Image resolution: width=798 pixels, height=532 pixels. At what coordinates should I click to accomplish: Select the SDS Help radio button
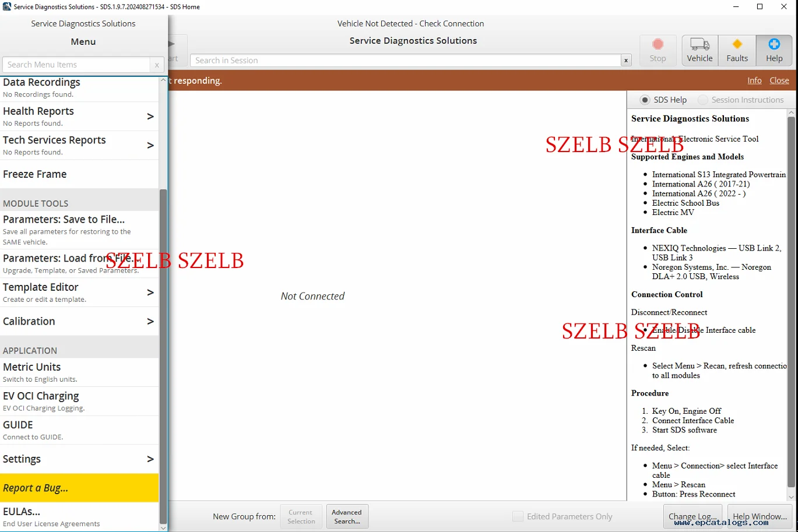[x=645, y=100]
